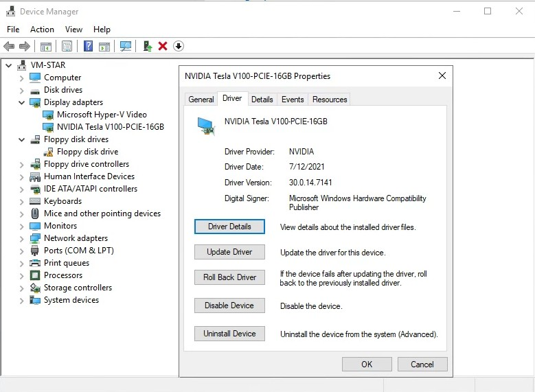Click the Update Driver button
535x392 pixels.
[229, 252]
